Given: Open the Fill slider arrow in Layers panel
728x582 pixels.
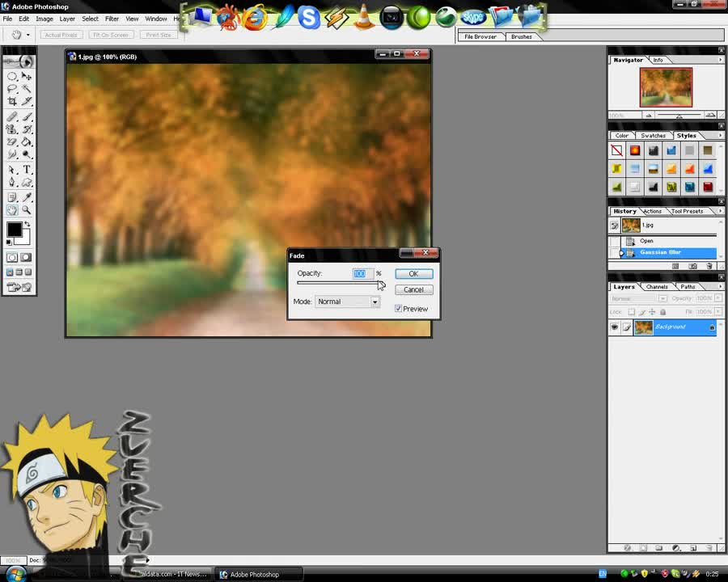Looking at the screenshot, I should click(718, 311).
